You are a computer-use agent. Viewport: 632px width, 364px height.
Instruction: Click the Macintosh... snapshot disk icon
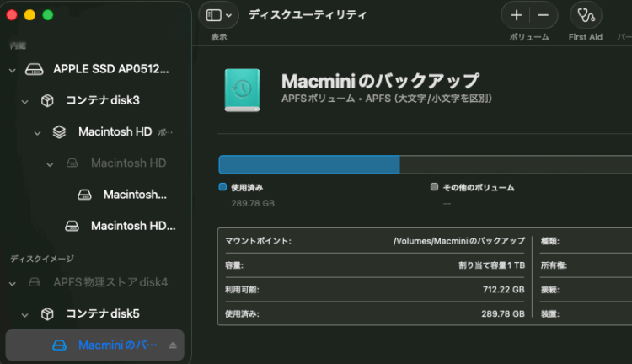click(x=84, y=195)
